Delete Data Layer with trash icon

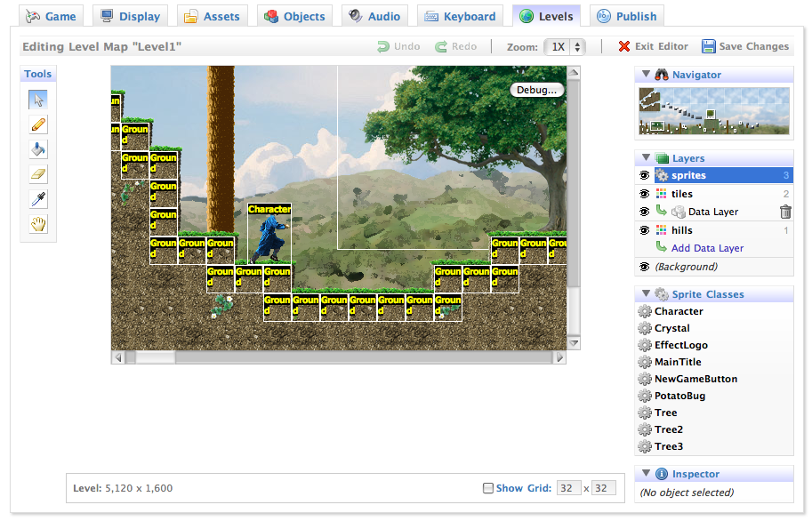pyautogui.click(x=785, y=212)
